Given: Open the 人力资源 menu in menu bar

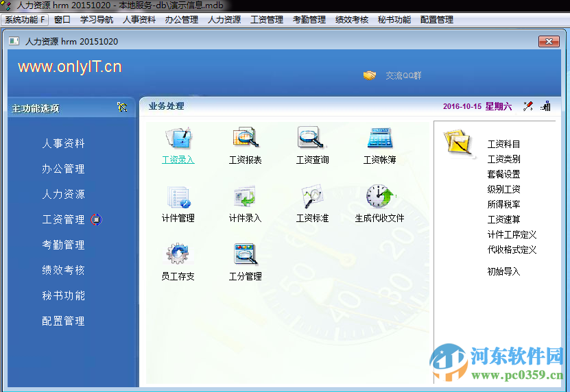Looking at the screenshot, I should [224, 20].
